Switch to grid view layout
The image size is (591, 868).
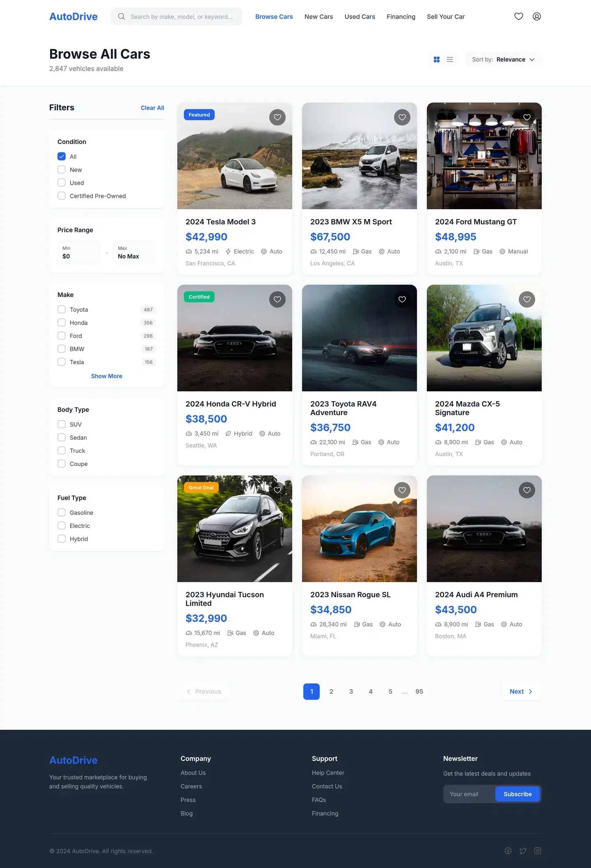437,59
